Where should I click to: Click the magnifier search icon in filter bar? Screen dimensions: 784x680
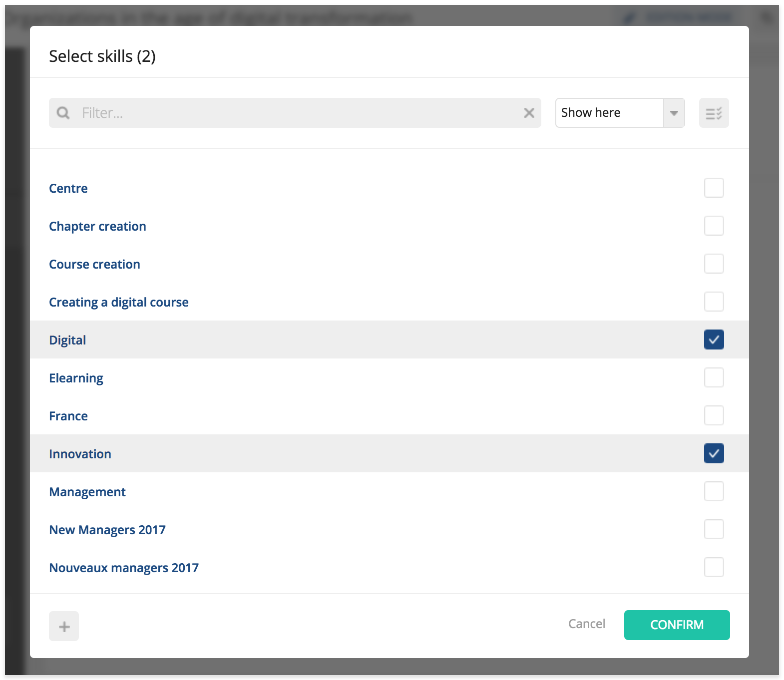point(63,113)
